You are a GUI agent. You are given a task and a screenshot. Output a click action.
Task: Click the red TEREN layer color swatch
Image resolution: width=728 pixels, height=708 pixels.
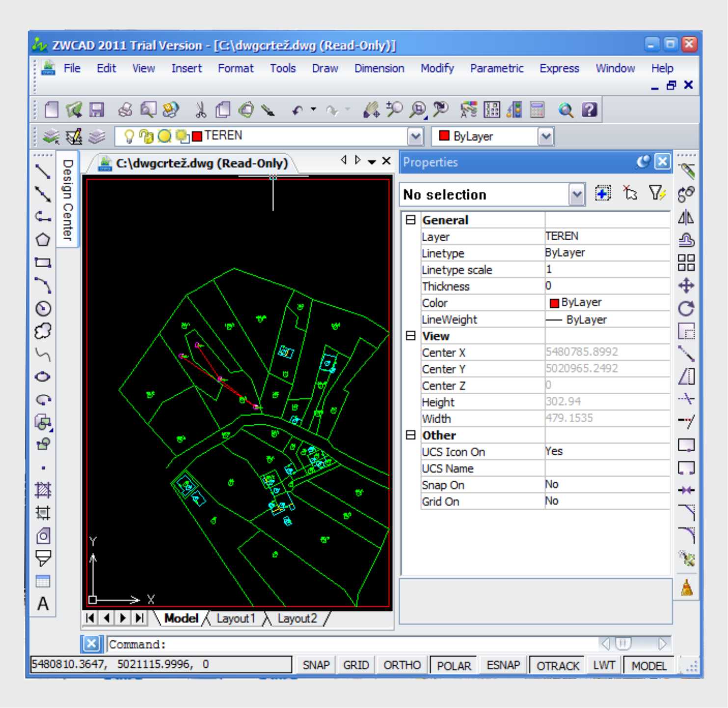pos(197,136)
